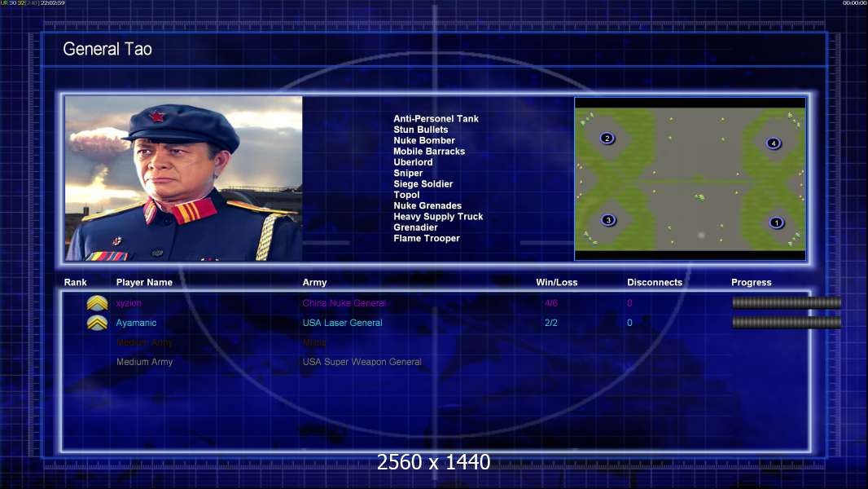Click "Nuke Grenades" in the unit list
The image size is (868, 489).
pos(427,205)
